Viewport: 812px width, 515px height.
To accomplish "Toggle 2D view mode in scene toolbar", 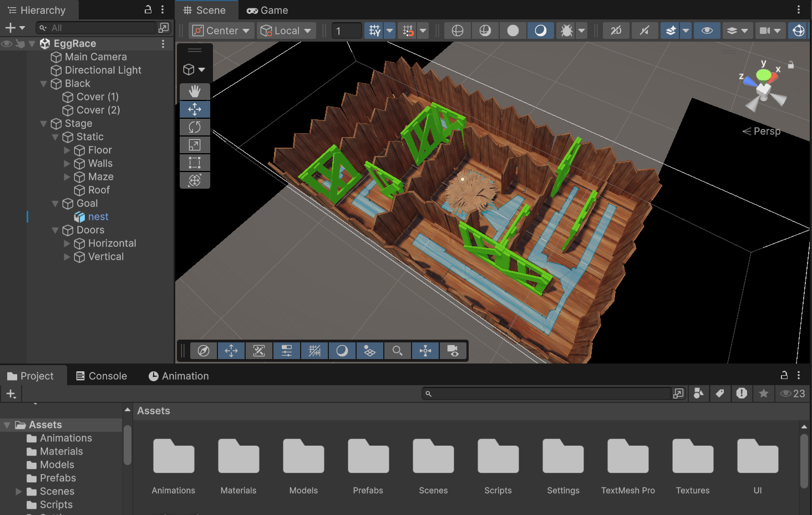I will [x=616, y=31].
